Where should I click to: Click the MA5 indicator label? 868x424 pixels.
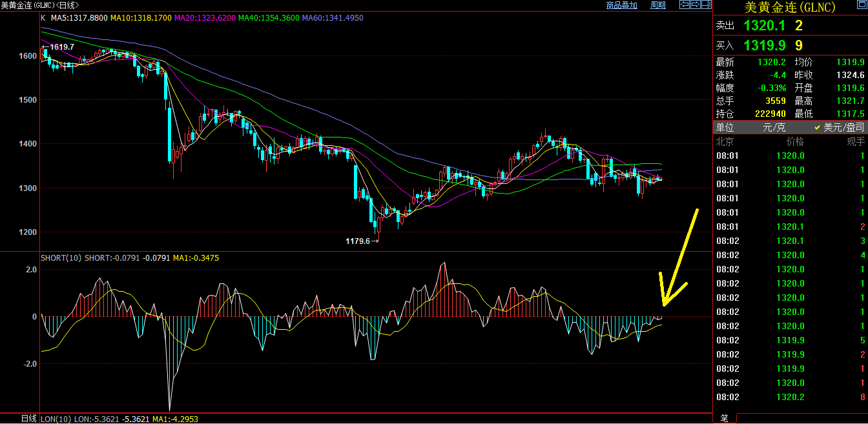point(78,17)
